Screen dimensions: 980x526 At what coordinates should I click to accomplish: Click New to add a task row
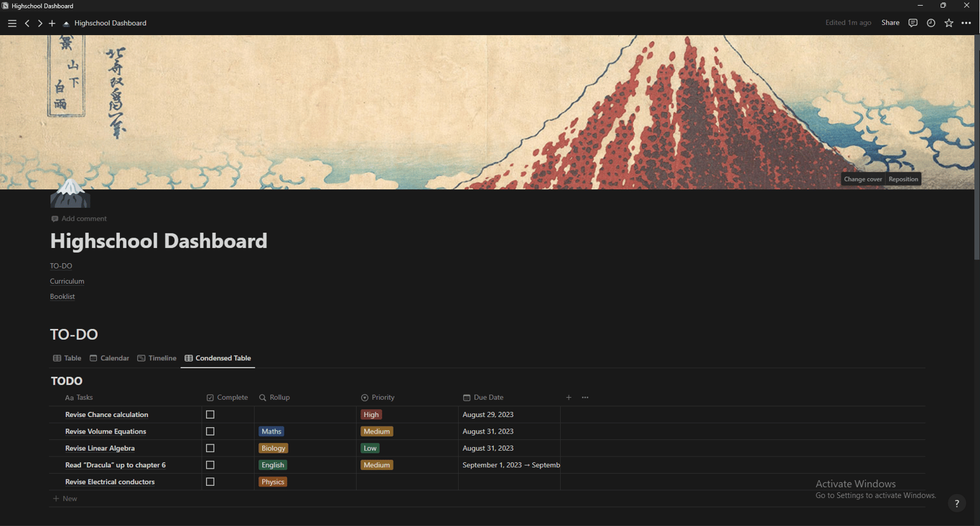click(65, 499)
